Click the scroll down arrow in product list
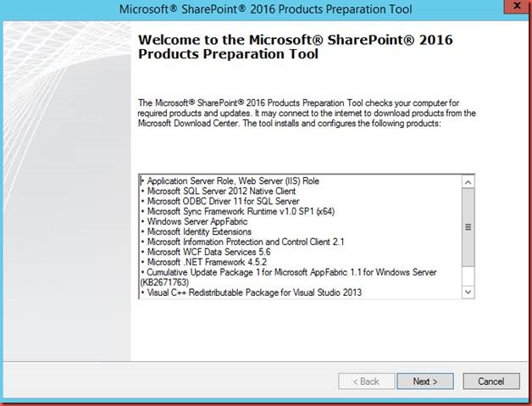The width and height of the screenshot is (532, 406). click(x=468, y=292)
